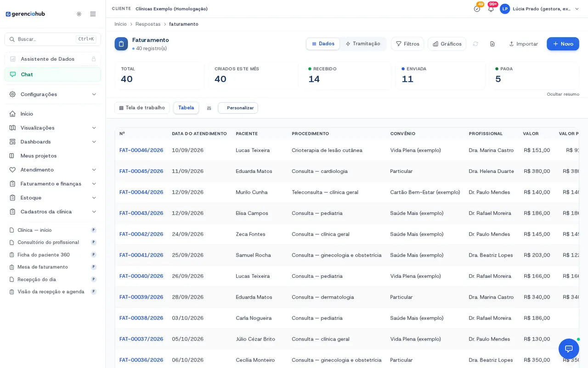
Task: Open the floating chat bubble button
Action: (569, 349)
